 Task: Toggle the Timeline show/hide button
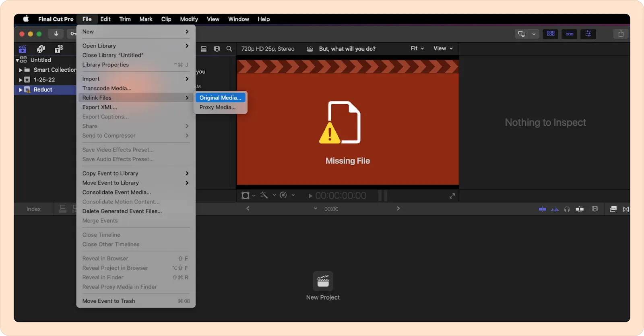click(x=570, y=34)
